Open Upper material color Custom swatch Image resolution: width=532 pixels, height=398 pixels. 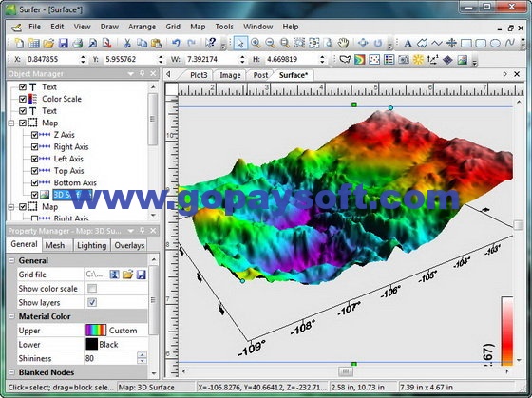[x=96, y=331]
